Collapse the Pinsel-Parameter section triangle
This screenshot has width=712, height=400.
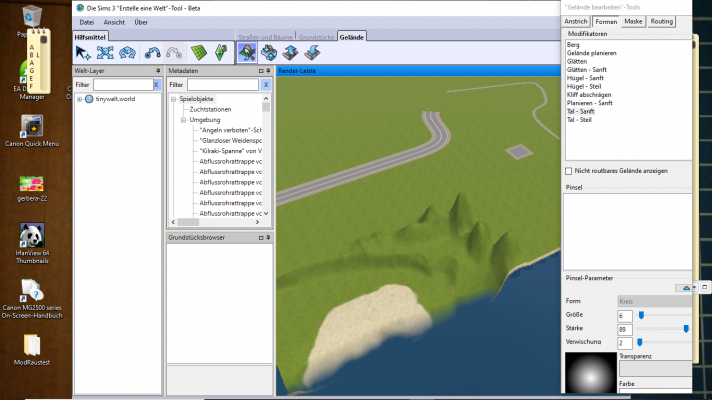pyautogui.click(x=686, y=288)
